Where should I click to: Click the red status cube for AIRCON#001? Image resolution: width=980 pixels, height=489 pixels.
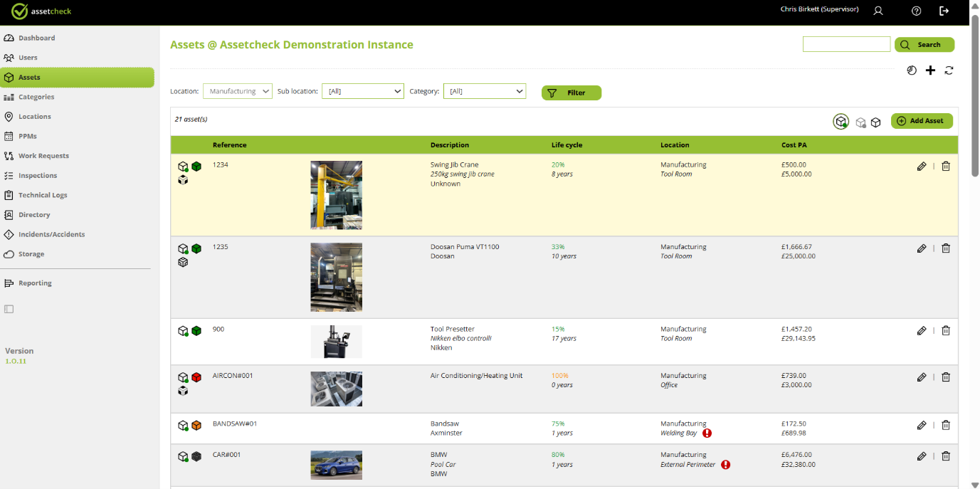click(196, 377)
